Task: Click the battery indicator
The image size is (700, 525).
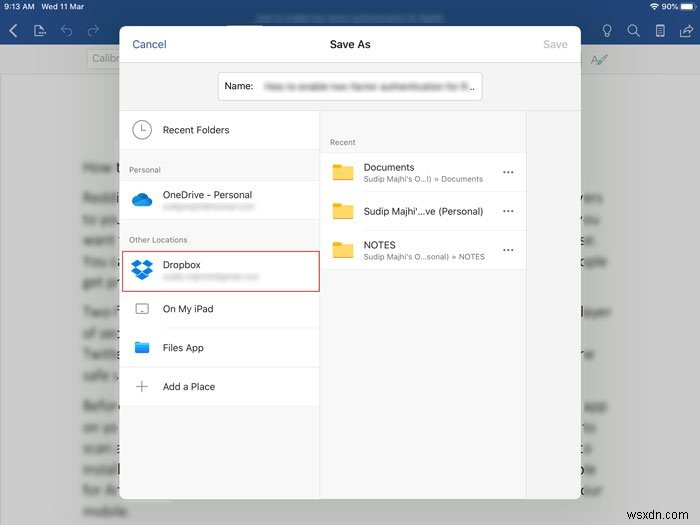Action: [688, 6]
